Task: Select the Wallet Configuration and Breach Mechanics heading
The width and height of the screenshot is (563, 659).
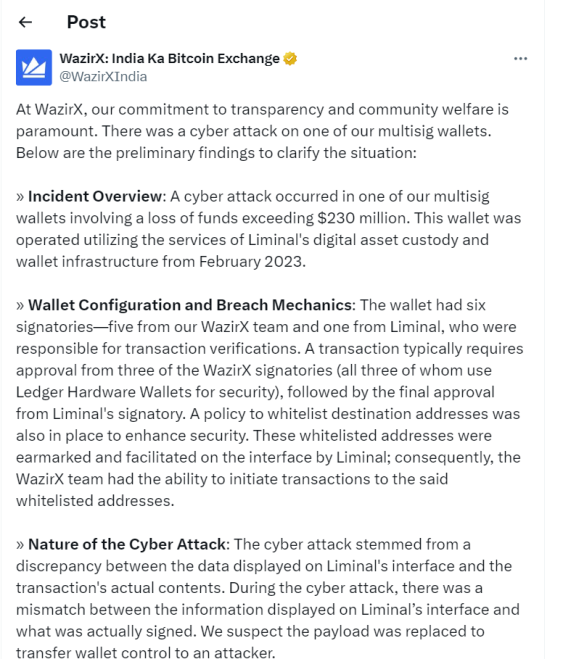Action: (190, 305)
